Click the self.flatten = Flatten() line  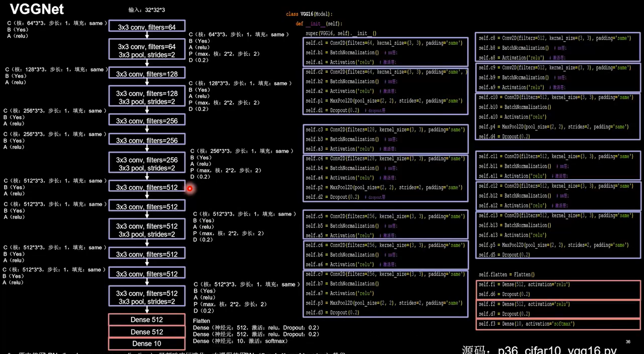[x=507, y=275]
